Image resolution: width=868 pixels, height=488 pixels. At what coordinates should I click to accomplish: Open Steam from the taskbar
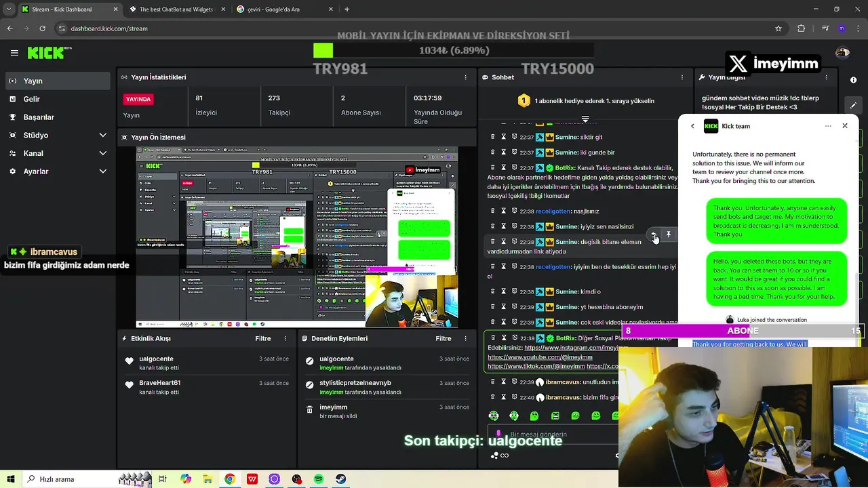[x=341, y=479]
